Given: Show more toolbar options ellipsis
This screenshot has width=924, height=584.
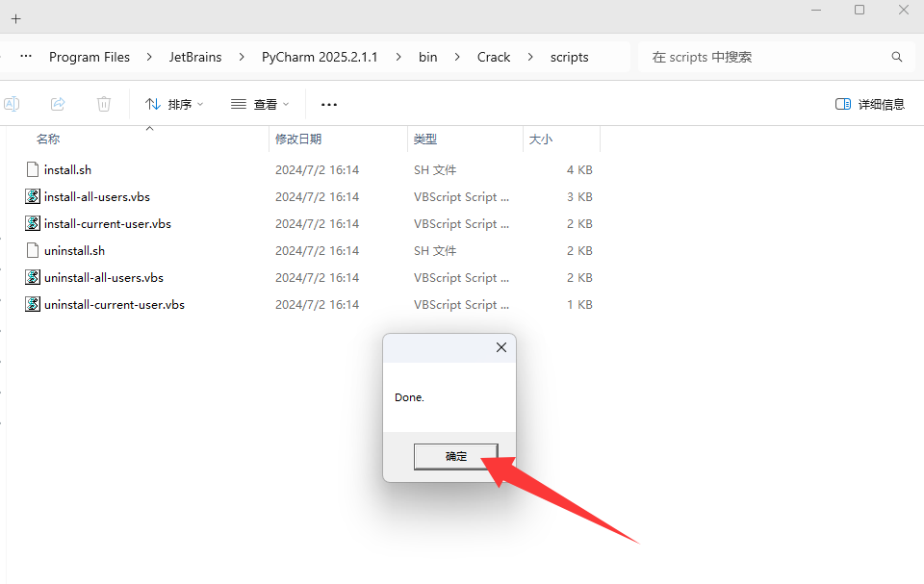Looking at the screenshot, I should click(329, 105).
